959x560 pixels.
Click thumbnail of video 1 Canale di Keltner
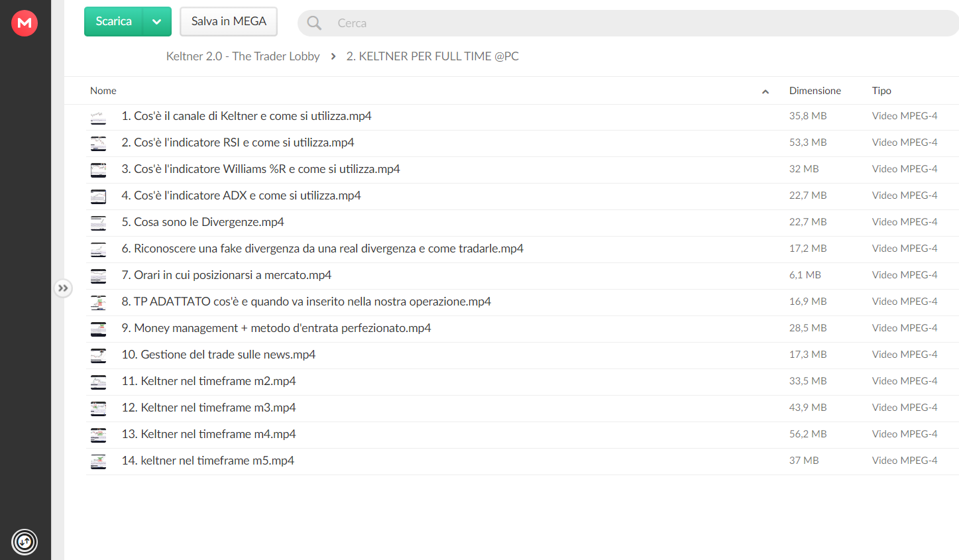pos(98,117)
